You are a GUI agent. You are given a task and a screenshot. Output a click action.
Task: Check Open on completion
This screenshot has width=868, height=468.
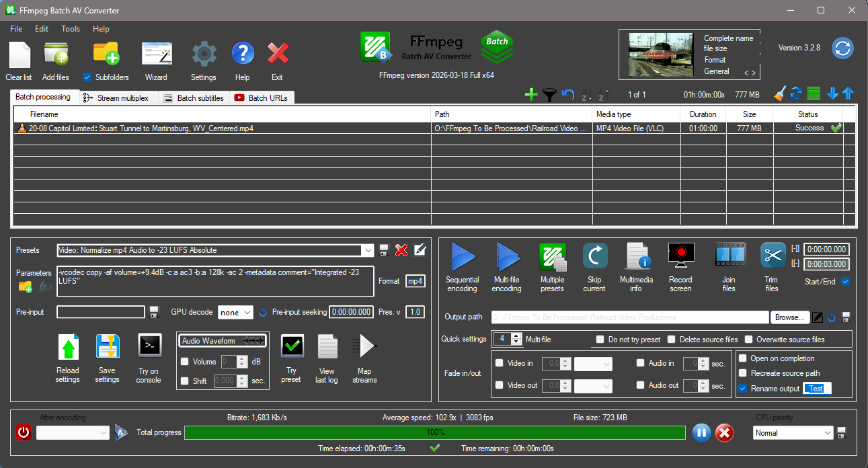(x=743, y=358)
